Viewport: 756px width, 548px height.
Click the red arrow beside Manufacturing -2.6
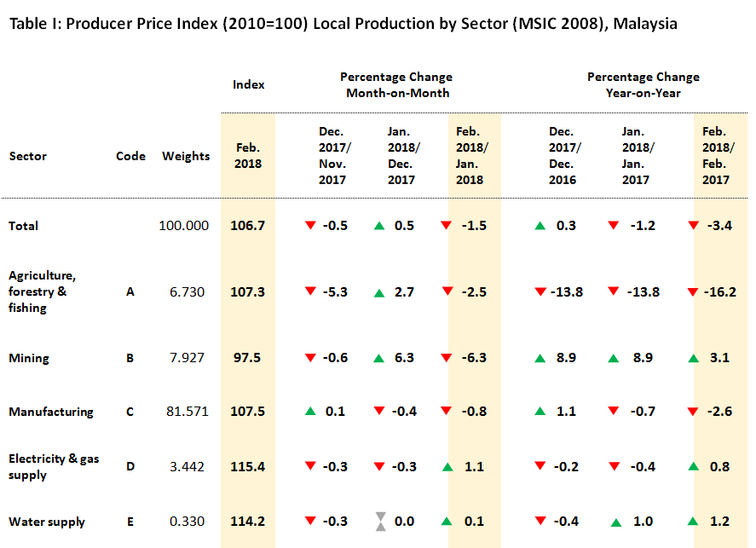[693, 412]
